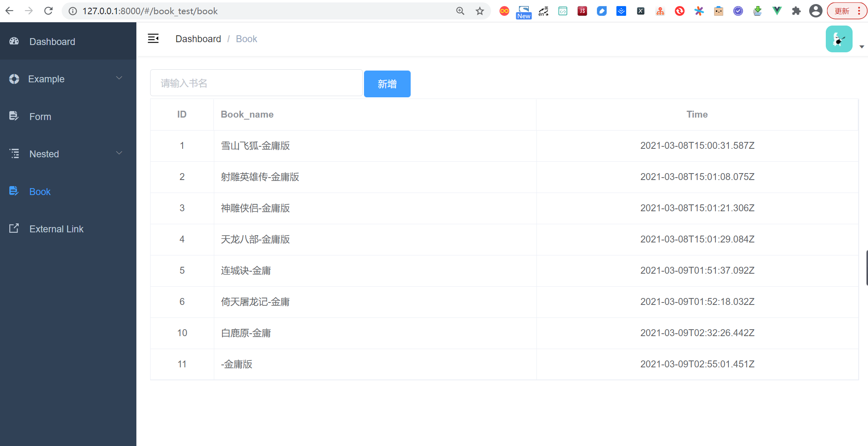Select the row 天龙八部-金庸版
This screenshot has width=868, height=446.
tap(504, 239)
